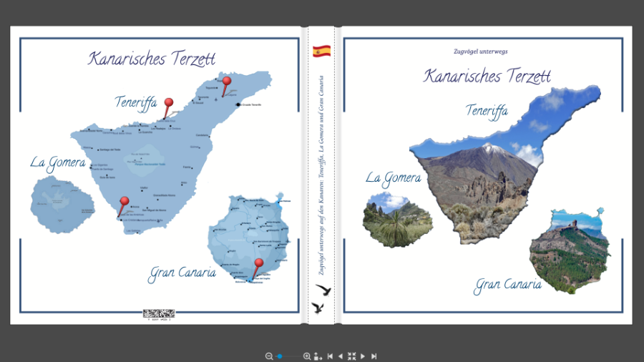Click the red pin on Gran Canaria map
This screenshot has width=644, height=362.
[257, 268]
